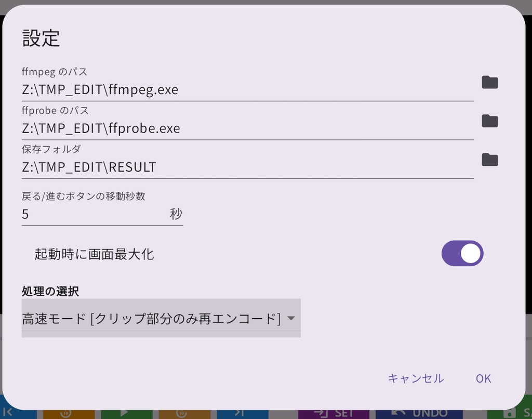Expand the 高速モード selection list
Image resolution: width=532 pixels, height=419 pixels.
pyautogui.click(x=161, y=318)
